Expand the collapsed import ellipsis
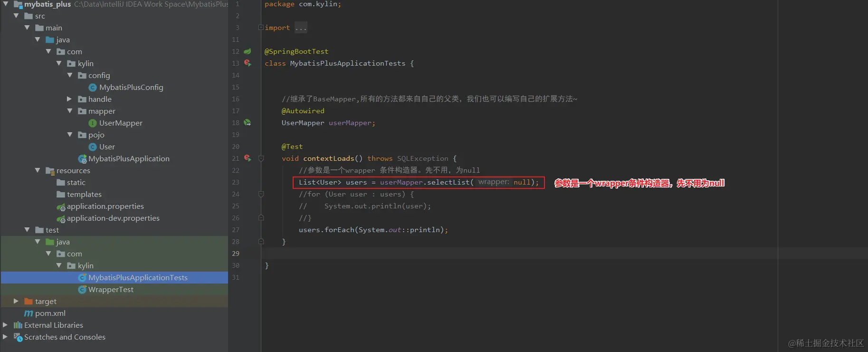Image resolution: width=868 pixels, height=352 pixels. click(301, 28)
